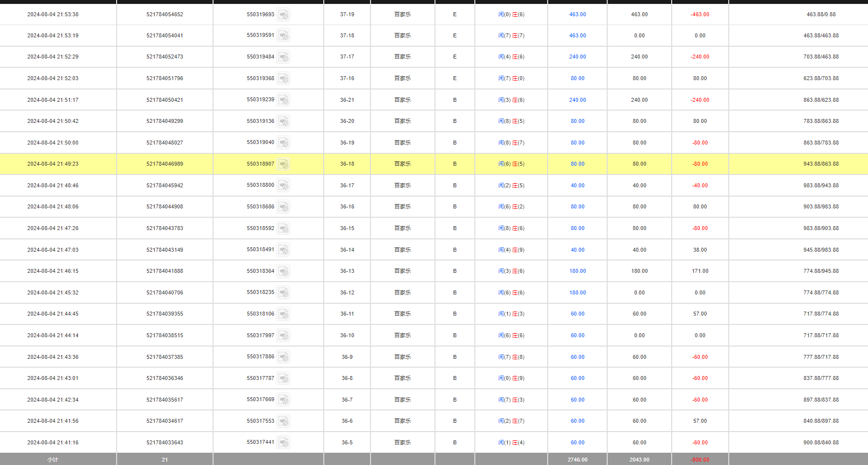Click the video icon beside 550318800
868x465 pixels.
pyautogui.click(x=283, y=185)
